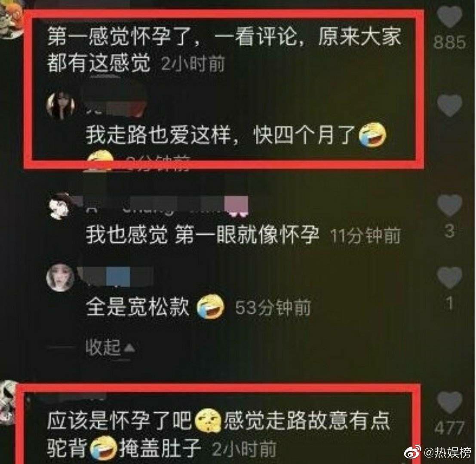Like the '快四个月了' reply
The image size is (476, 464).
tap(450, 105)
